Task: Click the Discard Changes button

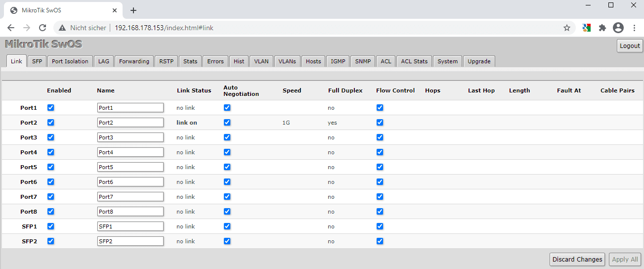Action: (577, 259)
